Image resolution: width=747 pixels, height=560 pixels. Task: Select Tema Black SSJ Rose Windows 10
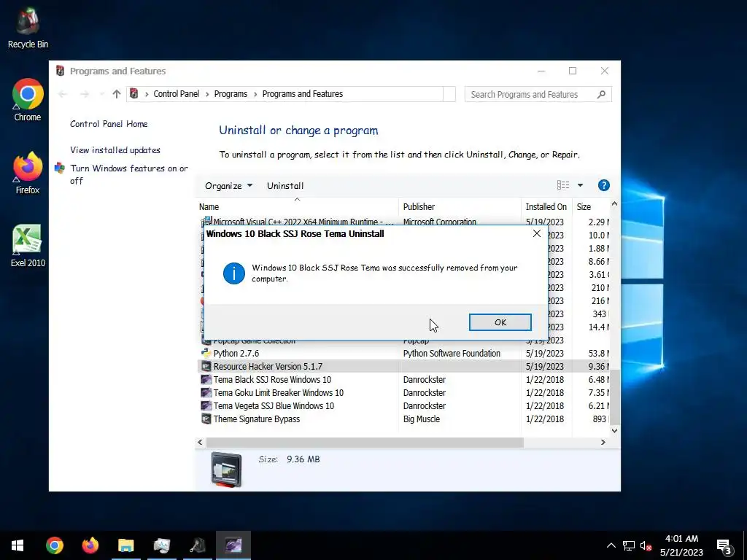pyautogui.click(x=272, y=379)
